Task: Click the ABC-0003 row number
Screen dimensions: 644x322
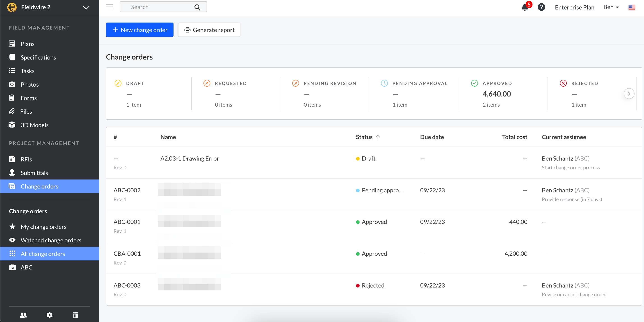Action: (127, 285)
